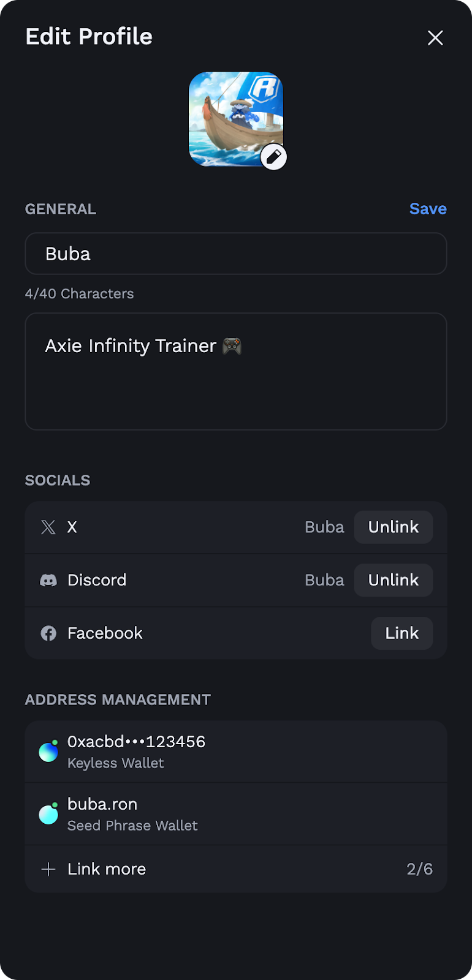Viewport: 472px width, 980px height.
Task: Click the plus icon beside Link more
Action: point(48,869)
